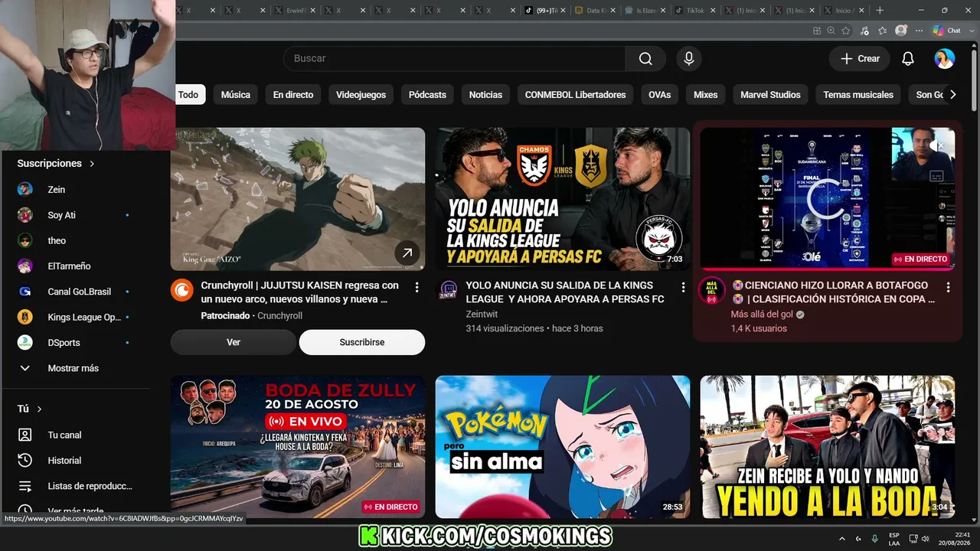This screenshot has height=551, width=980.
Task: Open browser zoom magnifier icon
Action: (831, 31)
